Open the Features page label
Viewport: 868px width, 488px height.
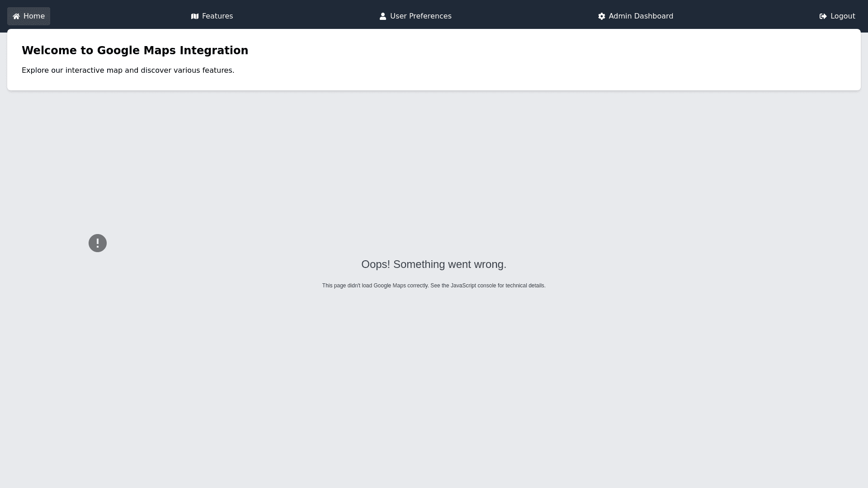click(217, 16)
